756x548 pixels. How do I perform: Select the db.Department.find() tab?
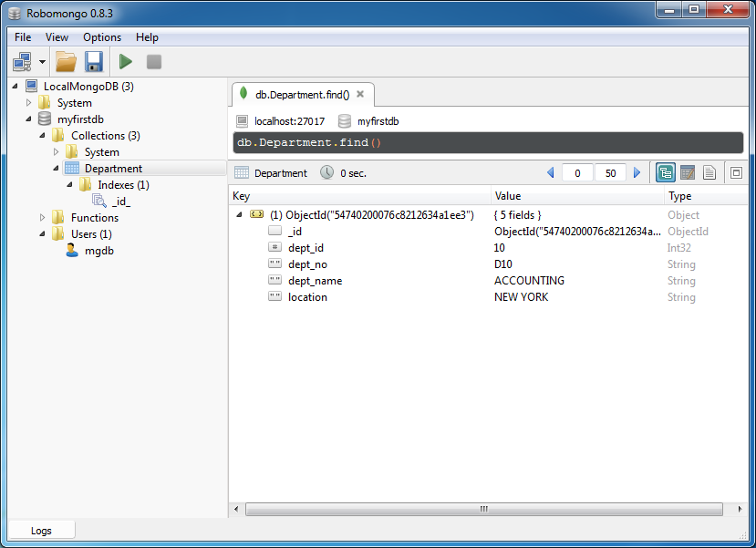[302, 95]
